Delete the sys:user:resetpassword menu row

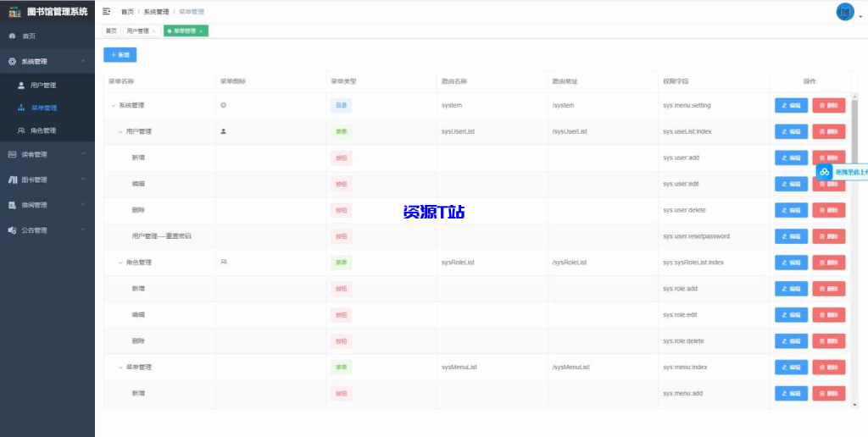828,236
